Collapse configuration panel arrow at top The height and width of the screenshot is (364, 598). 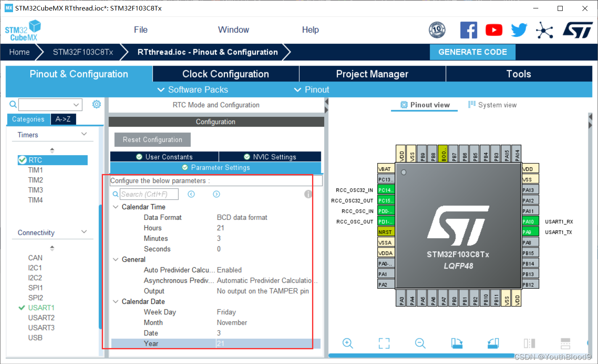[326, 102]
